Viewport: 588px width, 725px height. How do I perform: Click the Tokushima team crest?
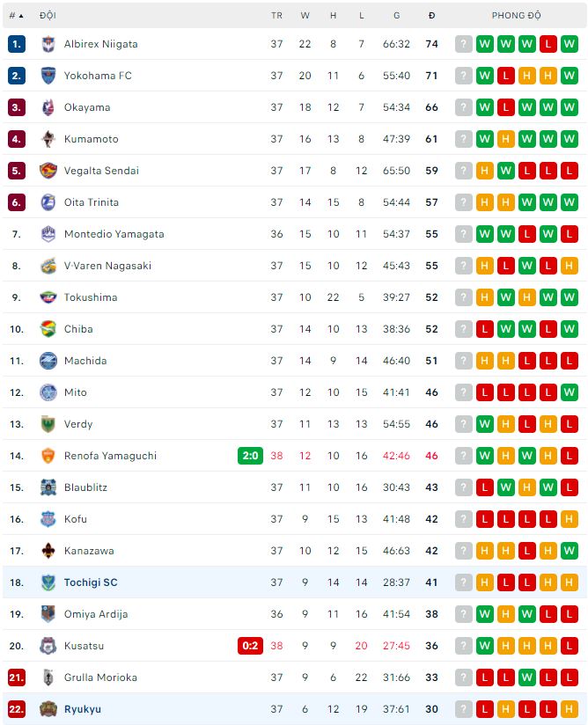[48, 297]
